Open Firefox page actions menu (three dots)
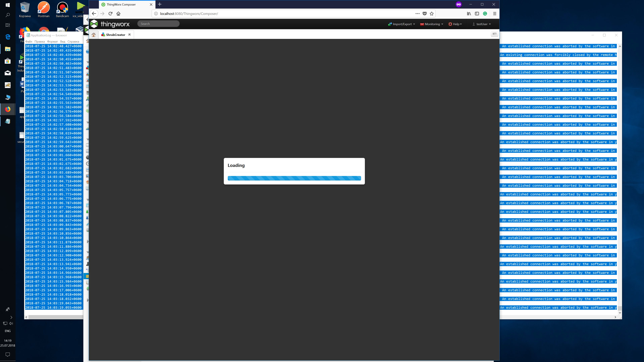This screenshot has height=362, width=644. pyautogui.click(x=417, y=13)
